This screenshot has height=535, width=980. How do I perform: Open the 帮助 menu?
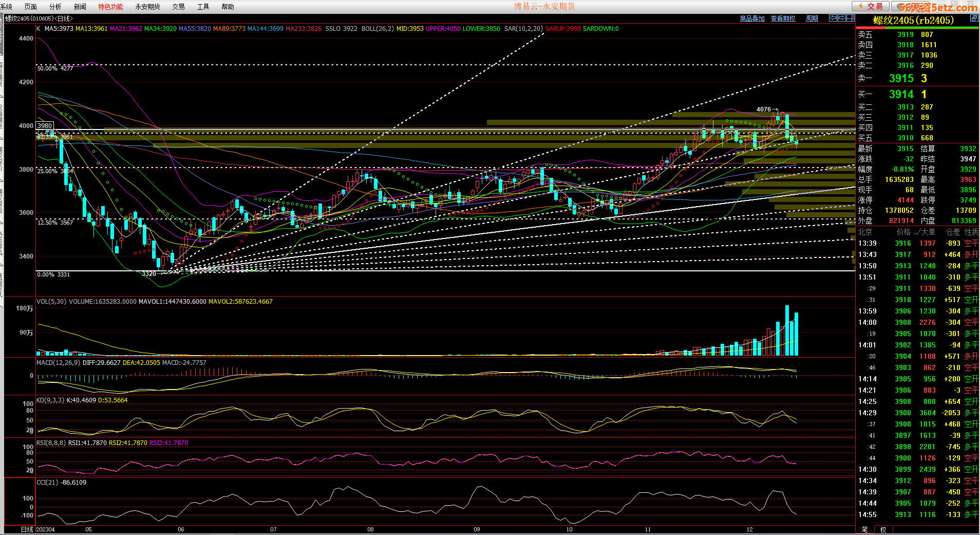point(228,7)
